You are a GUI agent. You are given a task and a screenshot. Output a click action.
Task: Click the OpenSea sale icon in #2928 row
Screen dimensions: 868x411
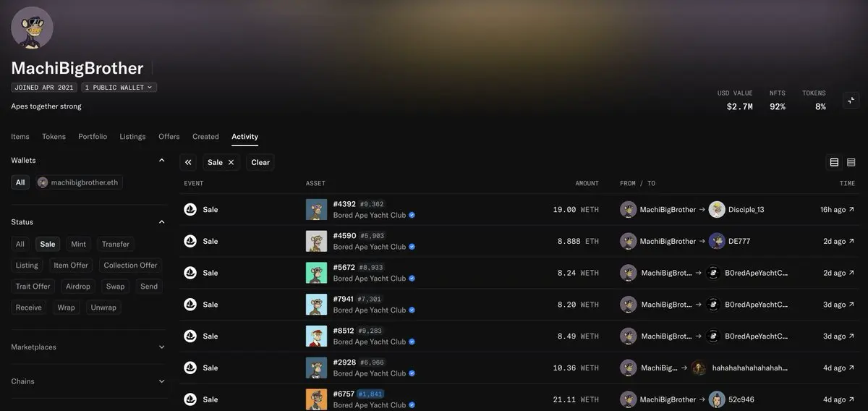point(190,368)
